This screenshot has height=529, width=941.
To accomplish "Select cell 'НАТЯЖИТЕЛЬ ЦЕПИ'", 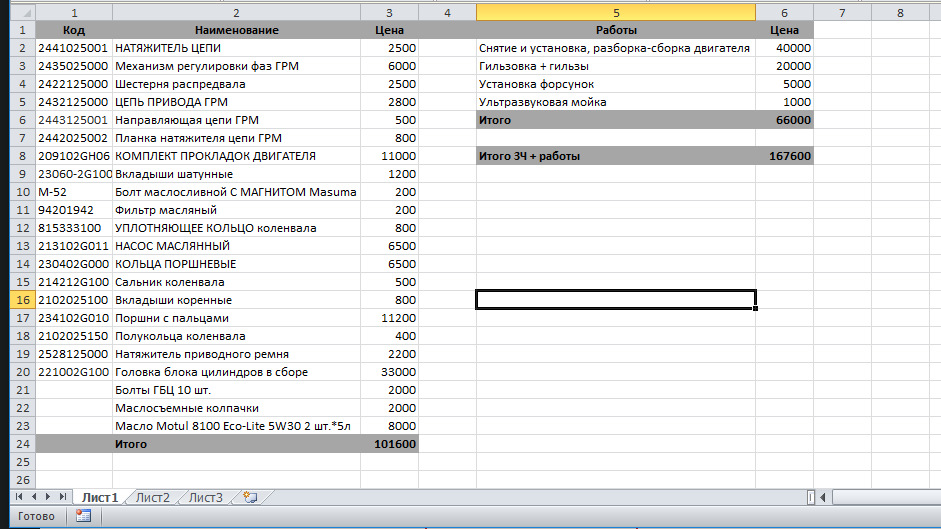I will [x=236, y=48].
